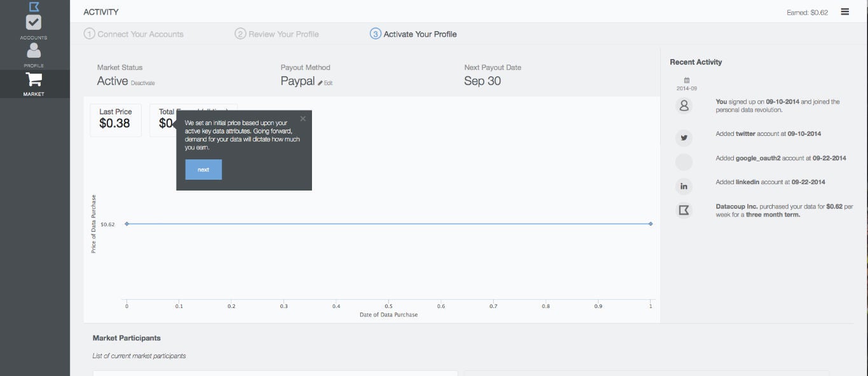Viewport: 868px width, 376px height.
Task: Deactivate the market status
Action: tap(143, 83)
